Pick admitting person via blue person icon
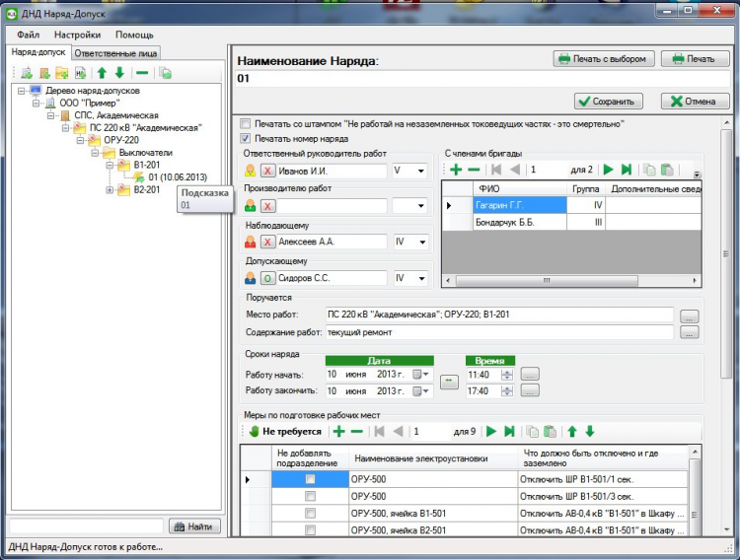 tap(251, 278)
